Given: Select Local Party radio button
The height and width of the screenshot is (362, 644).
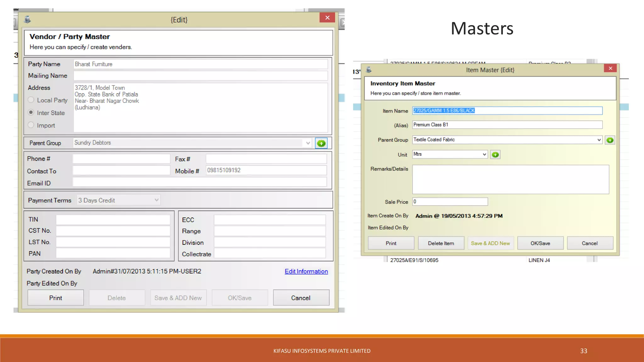Looking at the screenshot, I should pyautogui.click(x=31, y=100).
